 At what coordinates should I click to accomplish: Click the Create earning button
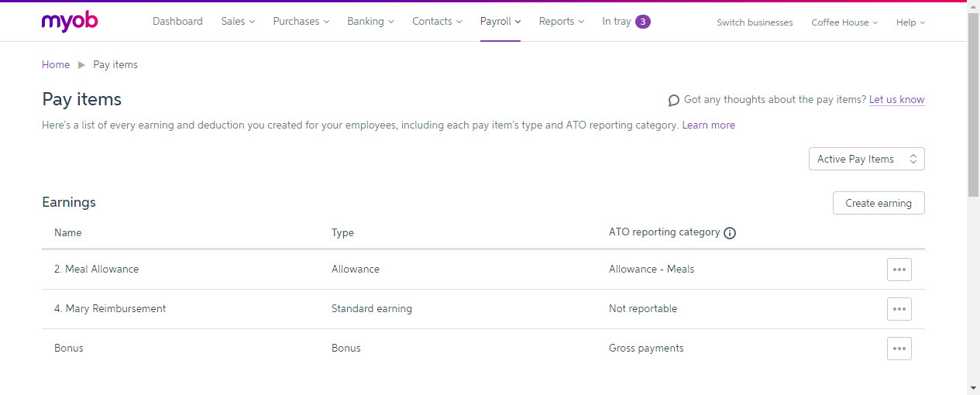pyautogui.click(x=878, y=203)
